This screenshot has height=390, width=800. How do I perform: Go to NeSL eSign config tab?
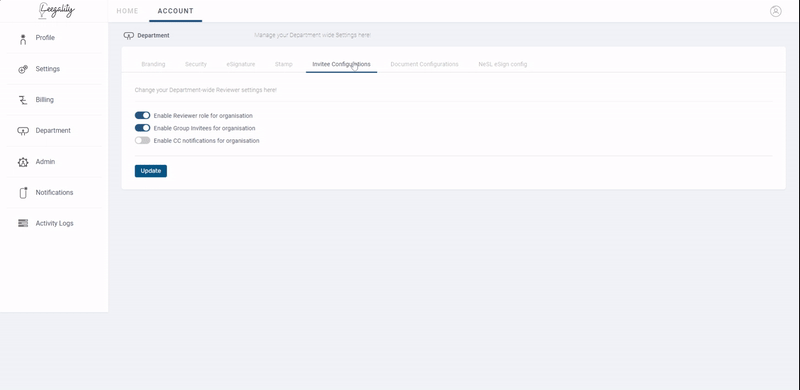click(503, 64)
